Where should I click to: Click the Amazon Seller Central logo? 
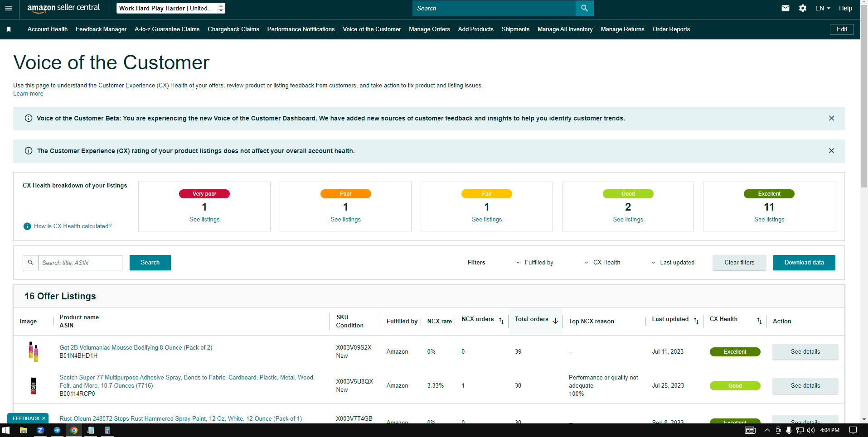click(63, 8)
